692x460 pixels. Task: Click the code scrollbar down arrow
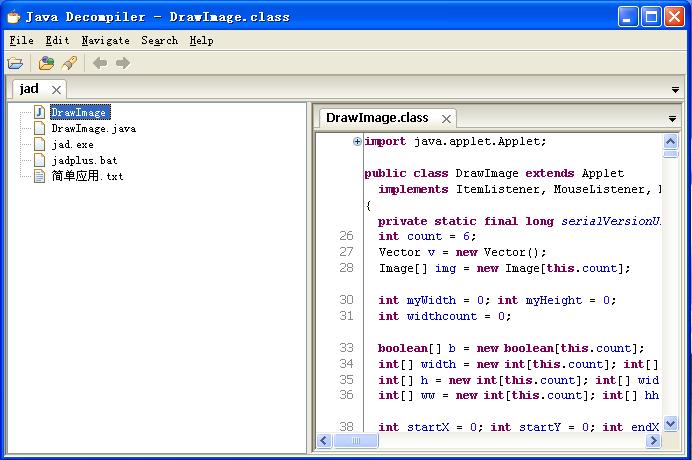[x=670, y=425]
